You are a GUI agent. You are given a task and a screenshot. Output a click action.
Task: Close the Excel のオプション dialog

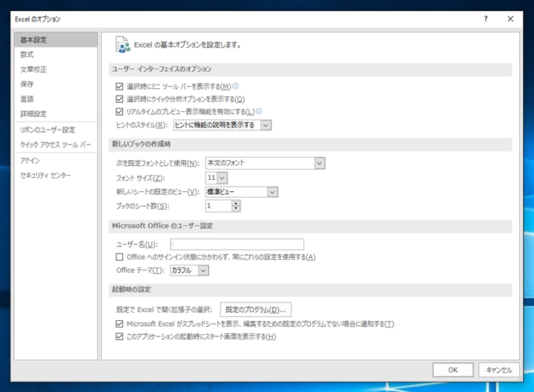pos(510,19)
